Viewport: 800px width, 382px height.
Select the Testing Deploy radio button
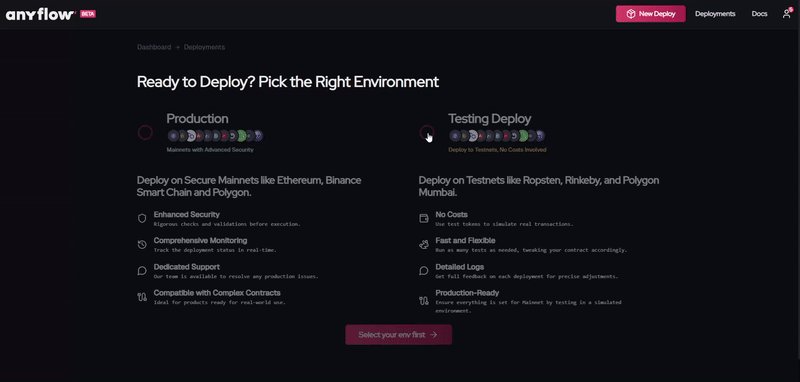coord(427,133)
